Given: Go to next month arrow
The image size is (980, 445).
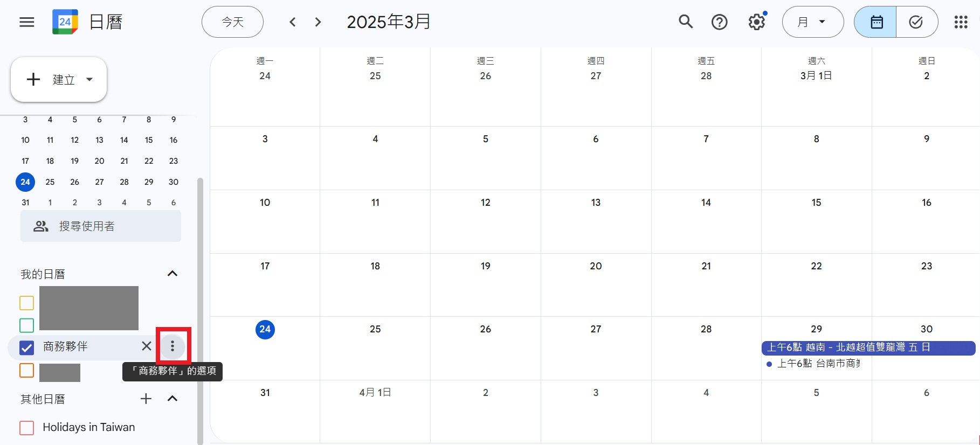Looking at the screenshot, I should pyautogui.click(x=318, y=22).
